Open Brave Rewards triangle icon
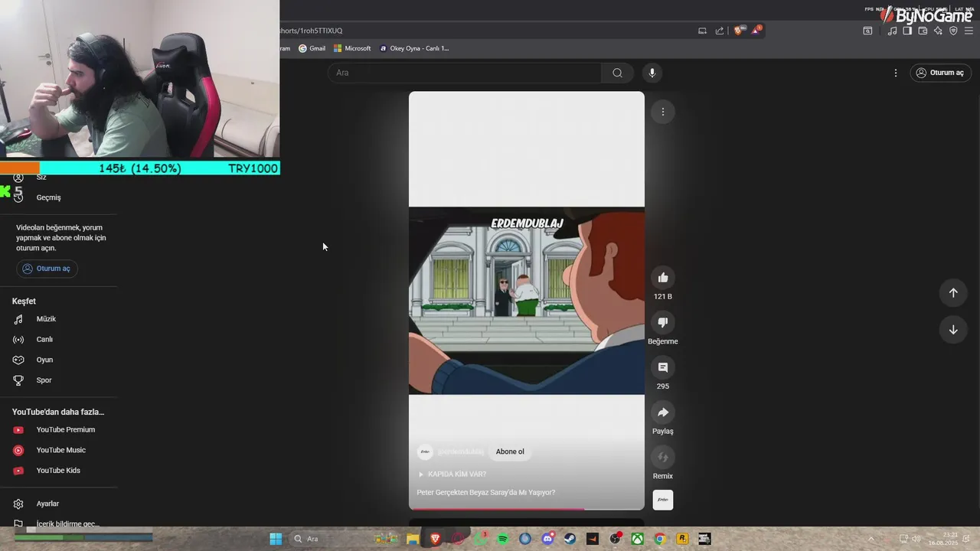Screen dimensions: 980x551 coord(756,30)
